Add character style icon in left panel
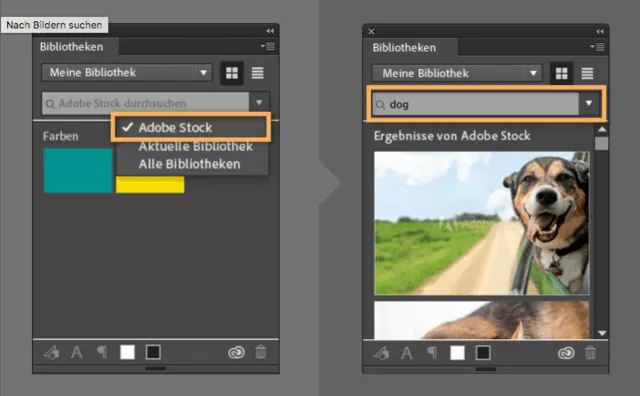640x396 pixels. pyautogui.click(x=76, y=352)
